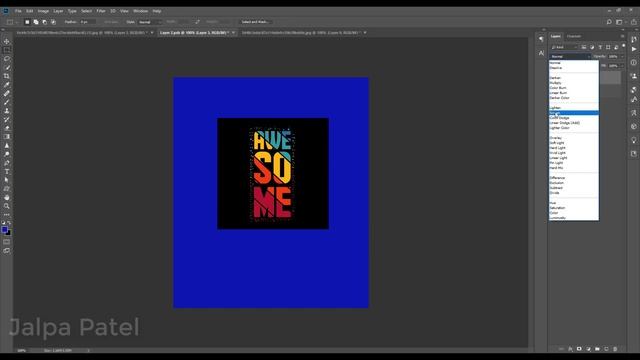Select the Hand tool
Image resolution: width=640 pixels, height=360 pixels.
coord(7,198)
